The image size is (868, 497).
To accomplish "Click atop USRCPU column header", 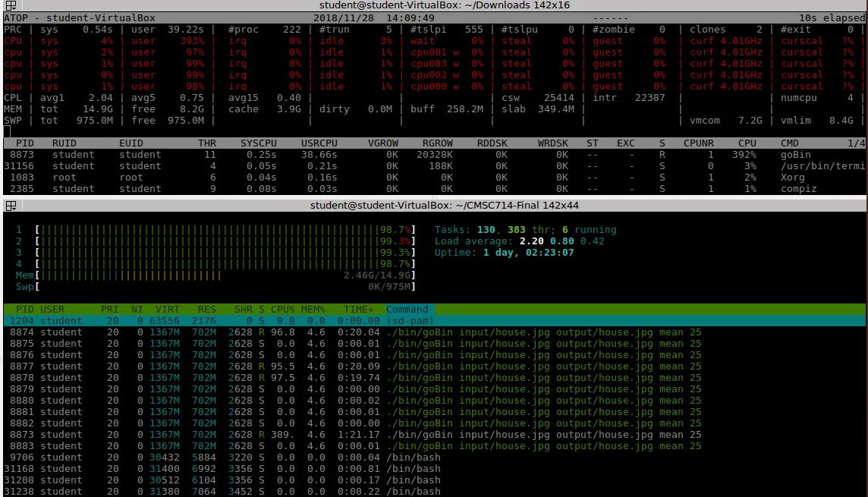I will (319, 143).
